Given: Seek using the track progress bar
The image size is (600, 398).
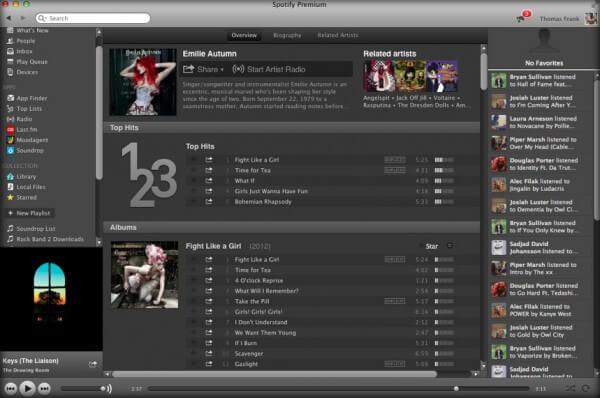Looking at the screenshot, I should pos(338,388).
